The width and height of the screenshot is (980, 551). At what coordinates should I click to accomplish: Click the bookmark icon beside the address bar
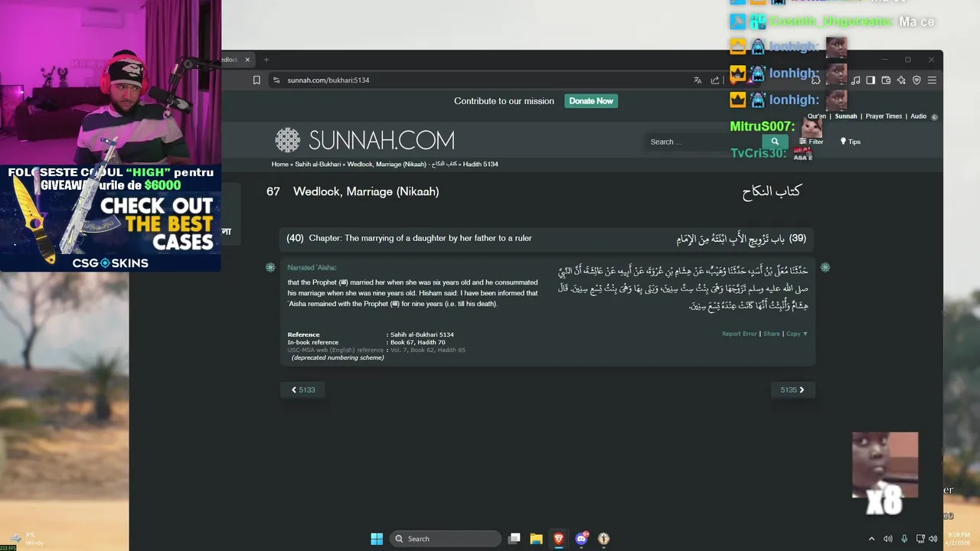(256, 80)
